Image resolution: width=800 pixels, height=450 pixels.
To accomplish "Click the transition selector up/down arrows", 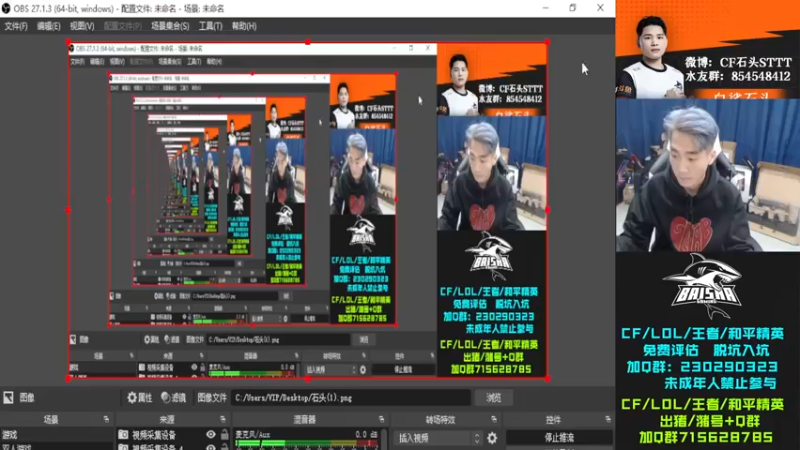I will click(477, 438).
